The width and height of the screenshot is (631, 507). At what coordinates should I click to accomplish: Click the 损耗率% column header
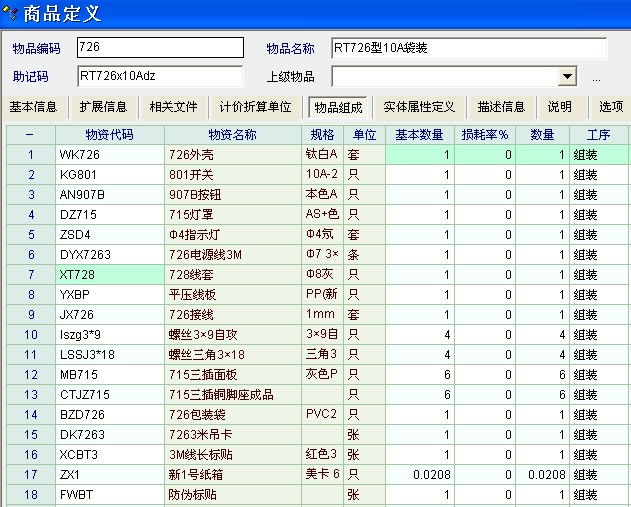tap(485, 135)
